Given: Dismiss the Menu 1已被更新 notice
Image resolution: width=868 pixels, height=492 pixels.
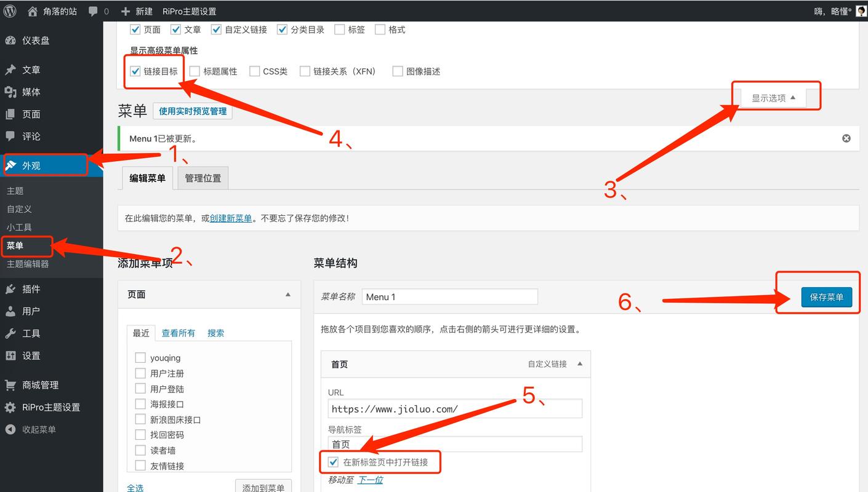Looking at the screenshot, I should coord(846,138).
